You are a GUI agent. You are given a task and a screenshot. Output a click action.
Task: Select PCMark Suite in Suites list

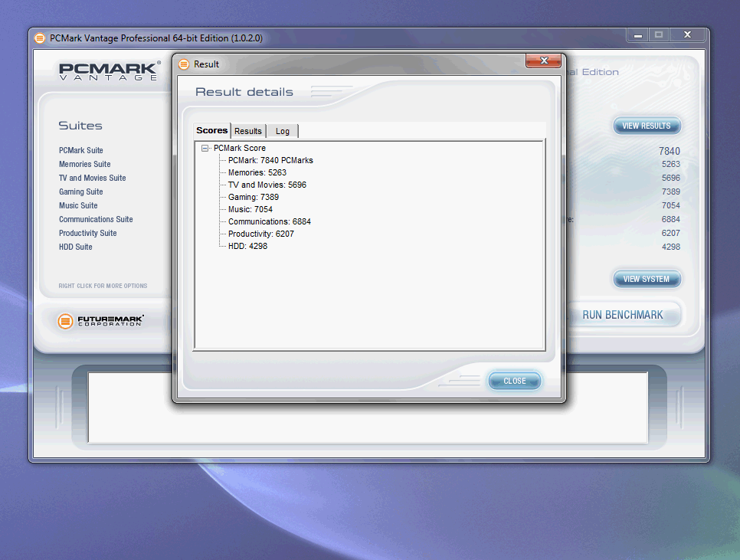click(x=80, y=150)
